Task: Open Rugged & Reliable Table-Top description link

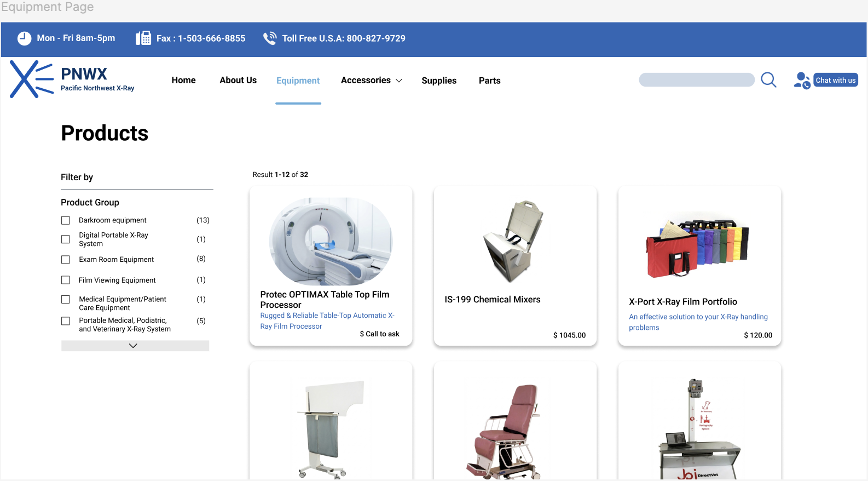Action: pos(327,320)
